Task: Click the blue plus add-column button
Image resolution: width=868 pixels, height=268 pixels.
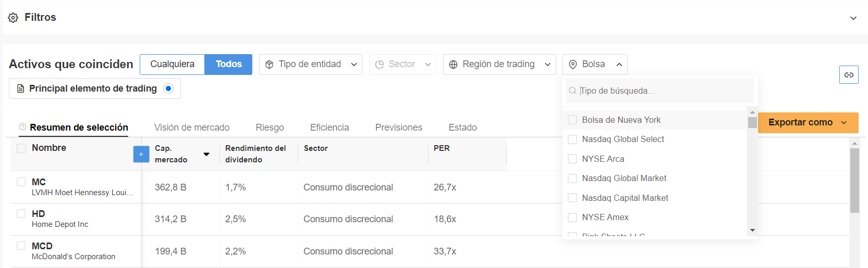Action: (x=141, y=155)
